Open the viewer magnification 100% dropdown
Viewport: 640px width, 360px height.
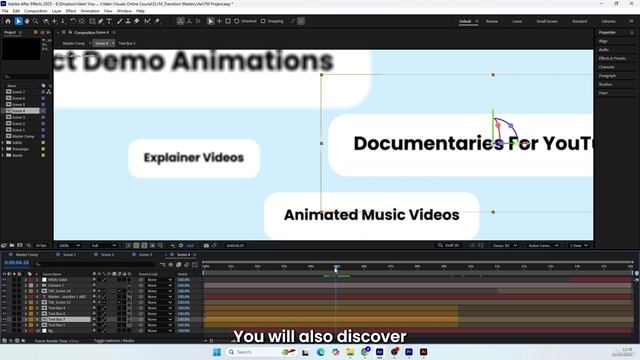pyautogui.click(x=69, y=245)
